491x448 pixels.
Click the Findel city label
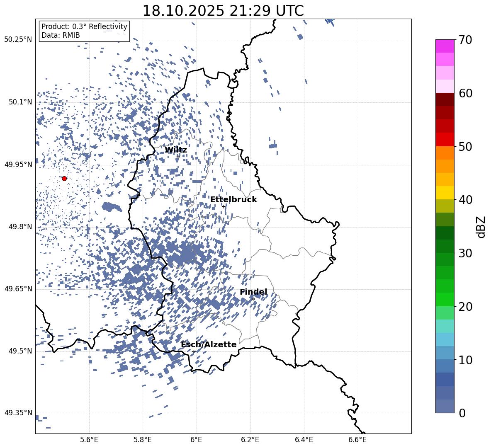pos(253,292)
